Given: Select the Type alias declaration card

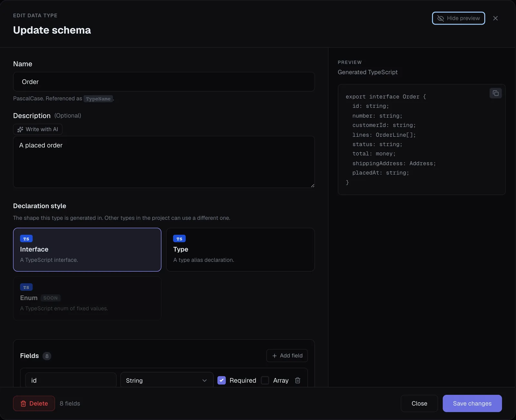Looking at the screenshot, I should click(x=240, y=250).
